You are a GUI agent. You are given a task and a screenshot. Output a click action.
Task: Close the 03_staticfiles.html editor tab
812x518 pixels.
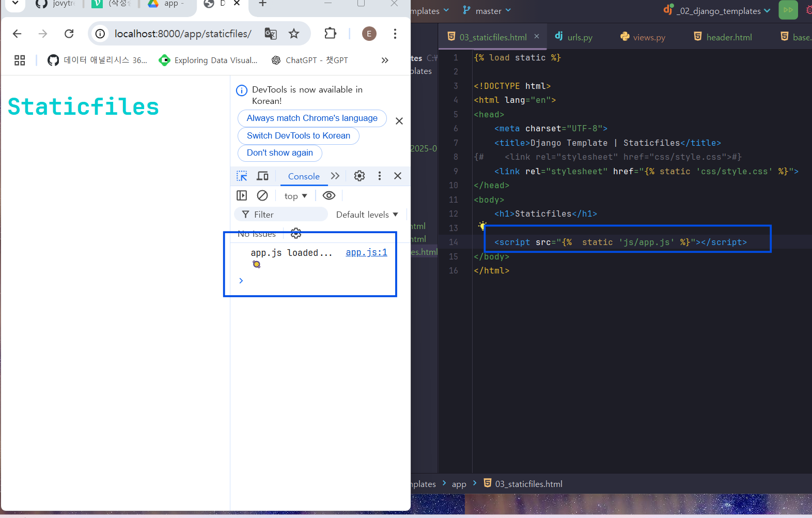coord(537,36)
